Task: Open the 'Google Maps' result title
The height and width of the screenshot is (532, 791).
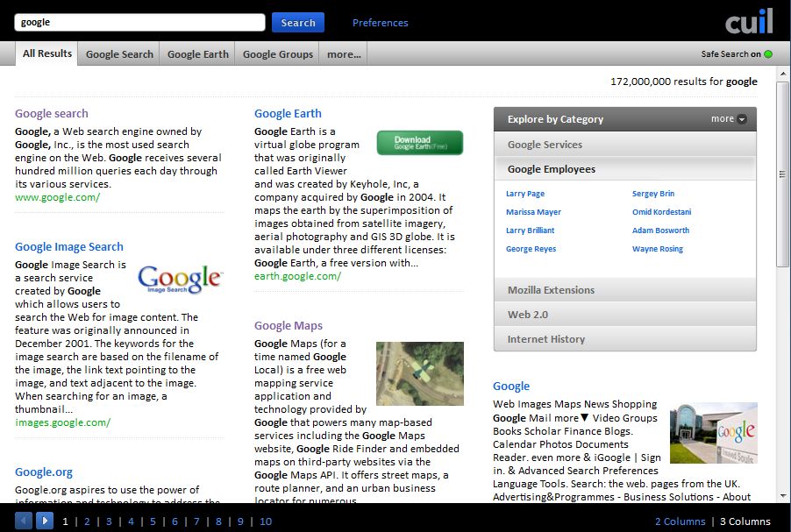Action: coord(288,325)
